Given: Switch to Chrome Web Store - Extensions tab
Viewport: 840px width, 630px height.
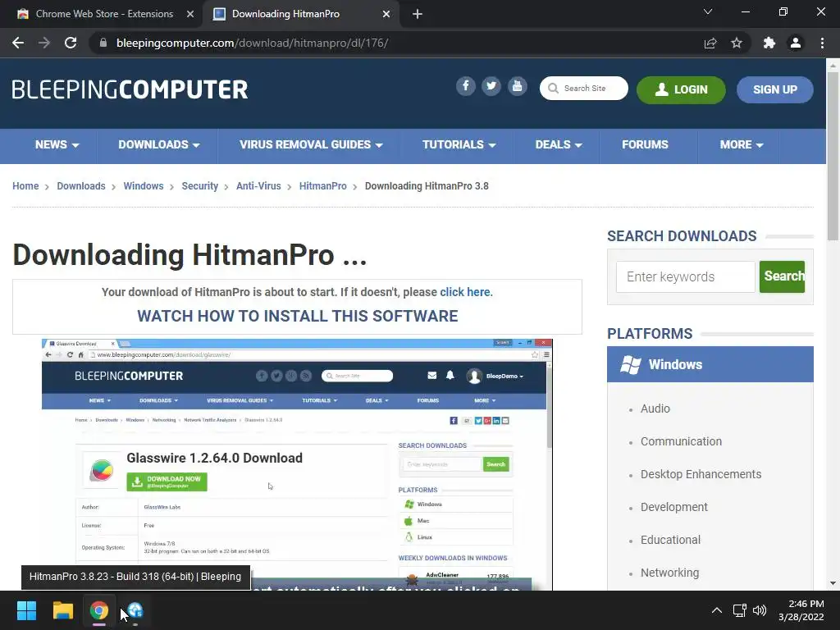Looking at the screenshot, I should (x=104, y=14).
